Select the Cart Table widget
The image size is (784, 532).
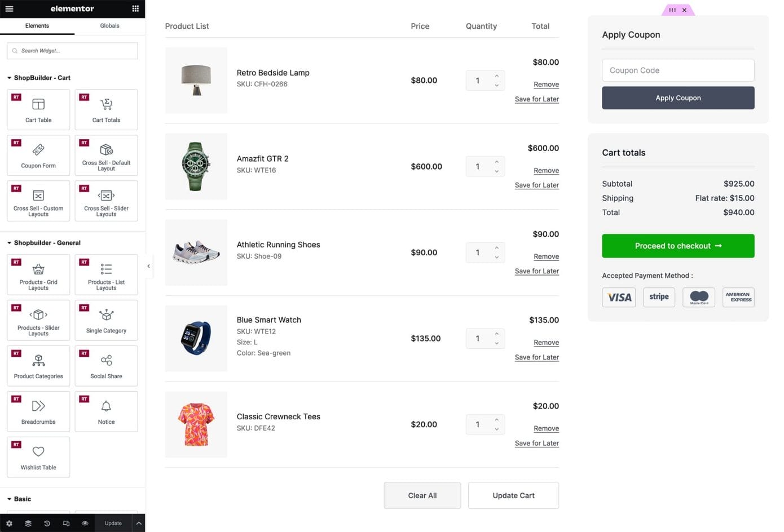point(38,109)
